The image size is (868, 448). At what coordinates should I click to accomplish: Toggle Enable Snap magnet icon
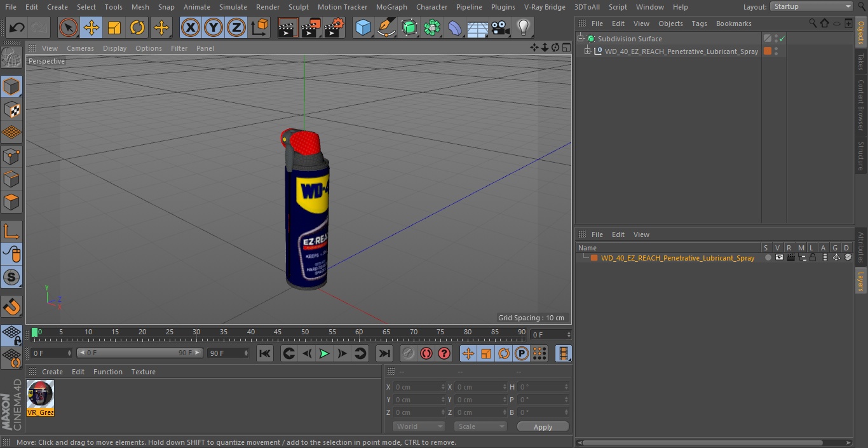click(x=12, y=306)
